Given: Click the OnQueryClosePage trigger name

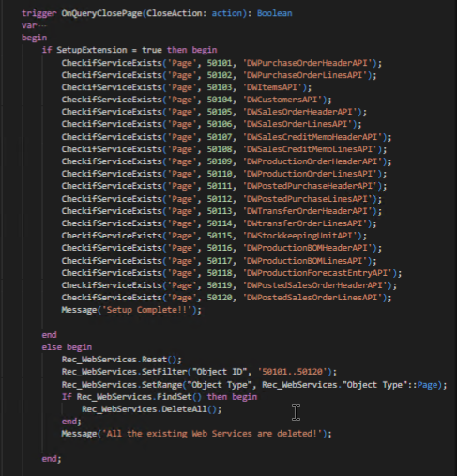Looking at the screenshot, I should (x=101, y=13).
